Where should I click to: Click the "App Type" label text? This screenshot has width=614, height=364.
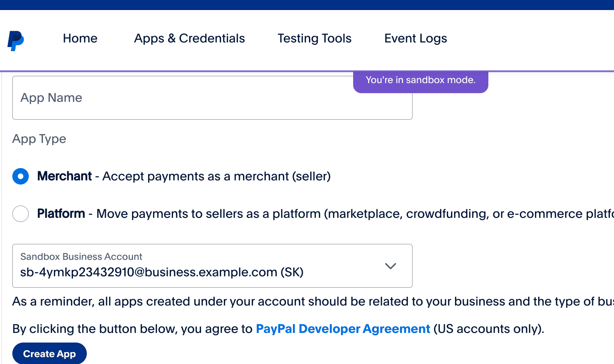39,139
